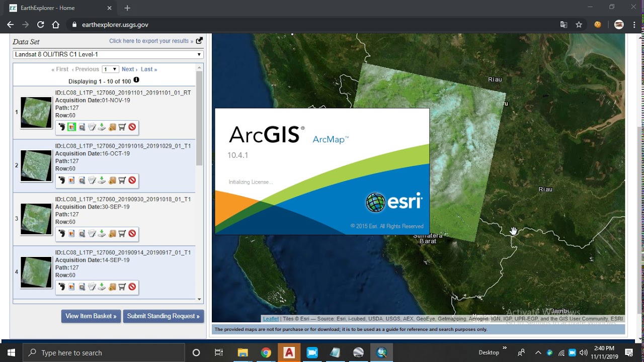Open the 14-SEP-19 scene thumbnail
The image size is (644, 362).
point(36,273)
